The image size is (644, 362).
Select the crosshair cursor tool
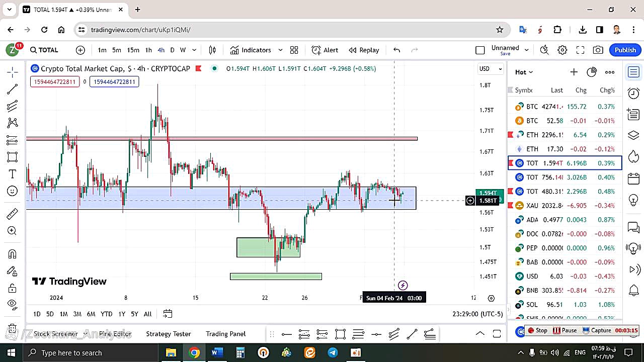tap(13, 72)
